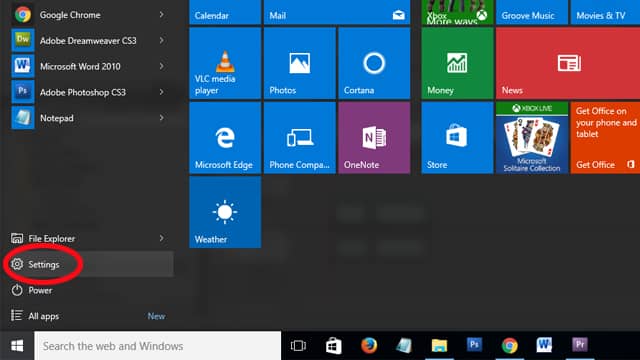Open the VLC media player tile
The width and height of the screenshot is (640, 360).
(x=225, y=63)
